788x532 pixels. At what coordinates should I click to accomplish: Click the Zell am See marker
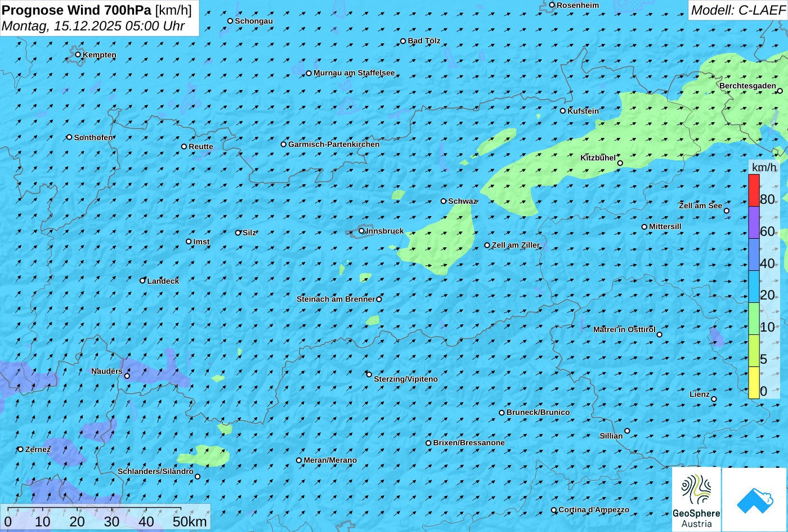(727, 211)
